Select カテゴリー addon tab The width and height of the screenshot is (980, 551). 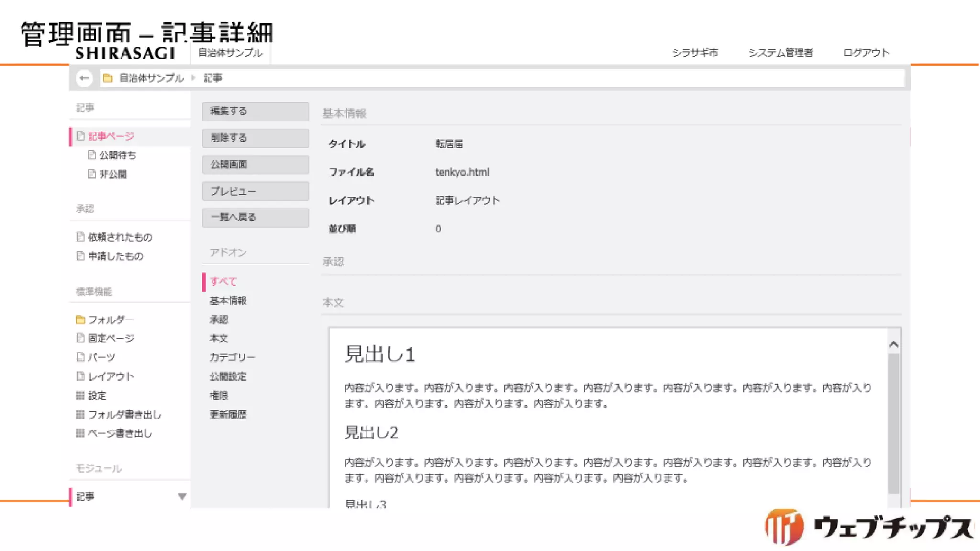232,357
